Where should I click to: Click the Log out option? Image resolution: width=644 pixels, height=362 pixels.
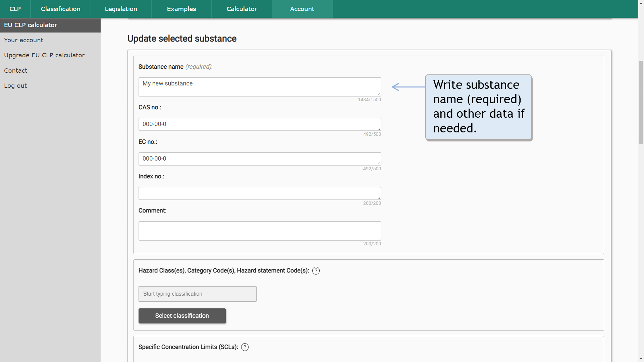tap(15, 85)
